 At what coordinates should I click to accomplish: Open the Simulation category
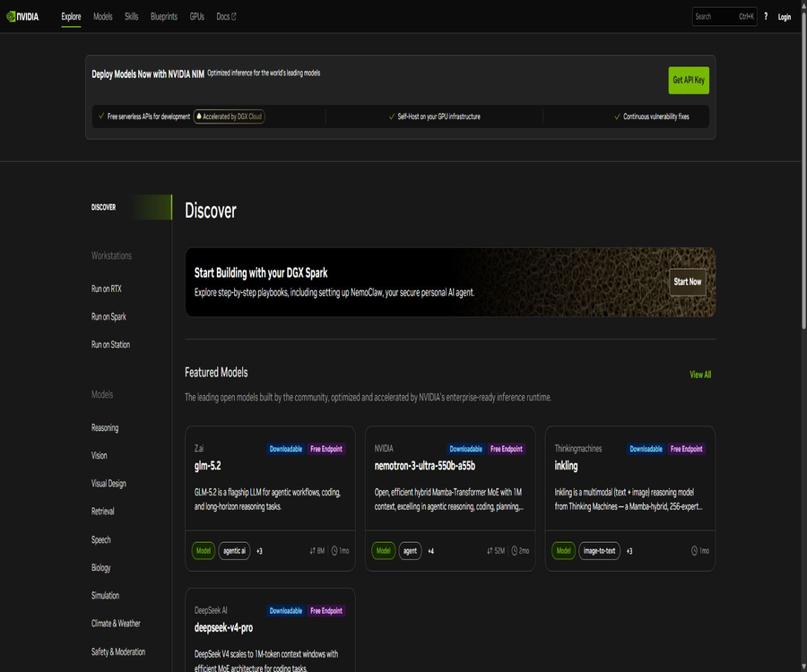106,595
